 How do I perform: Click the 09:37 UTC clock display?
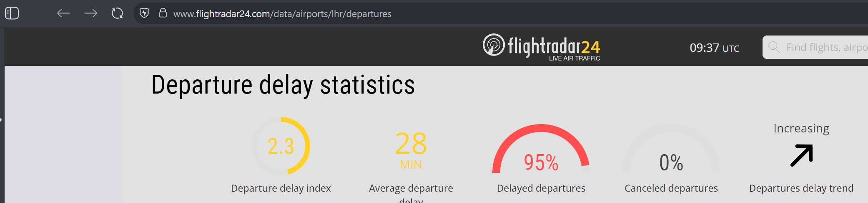714,48
